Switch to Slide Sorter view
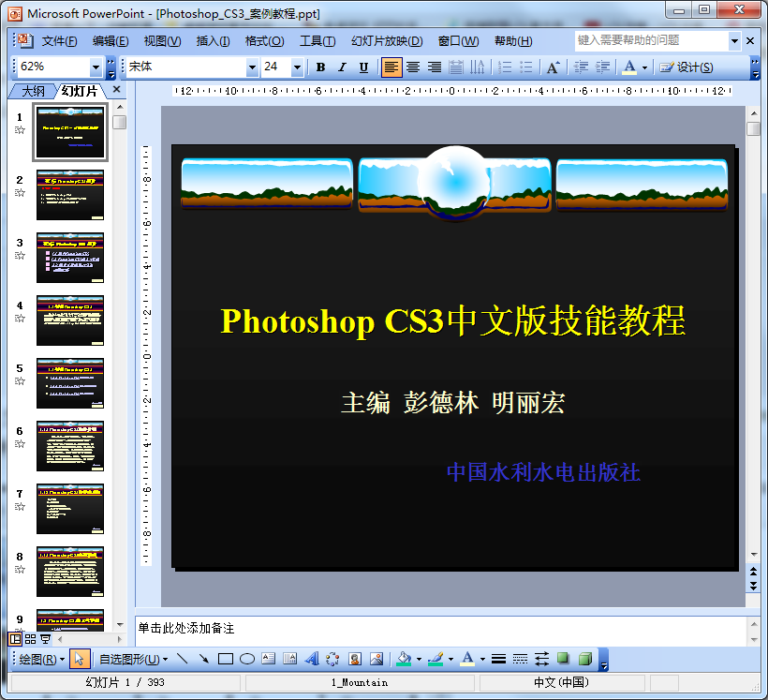 (x=30, y=639)
